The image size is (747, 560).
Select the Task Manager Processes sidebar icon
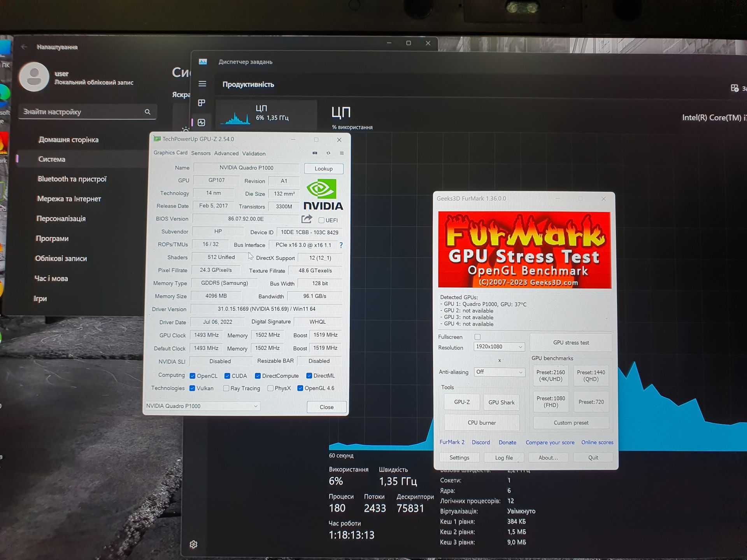(202, 103)
